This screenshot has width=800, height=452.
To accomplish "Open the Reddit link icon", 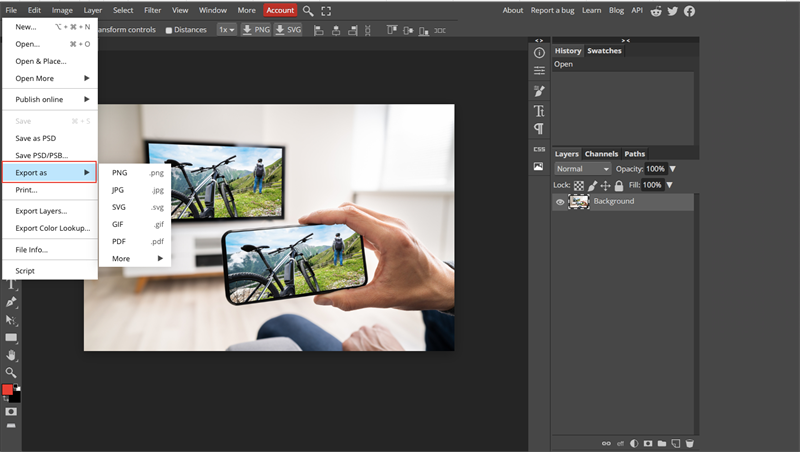I will pos(656,11).
